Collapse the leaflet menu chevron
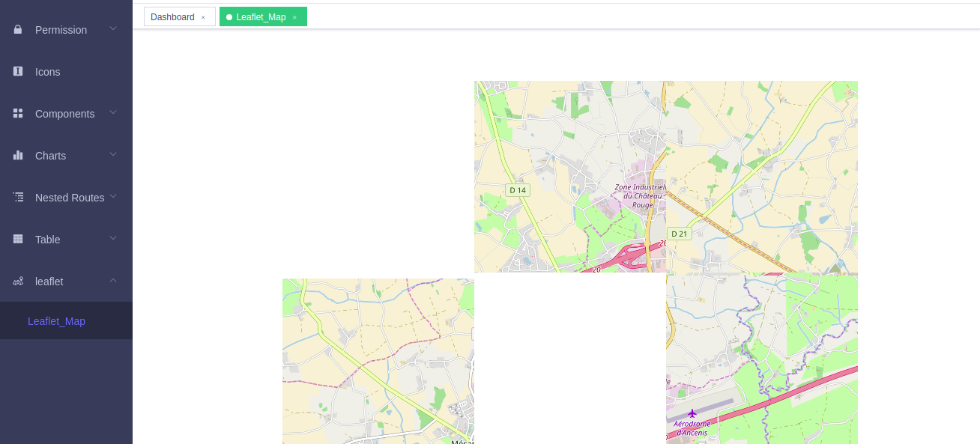980x444 pixels. [113, 281]
